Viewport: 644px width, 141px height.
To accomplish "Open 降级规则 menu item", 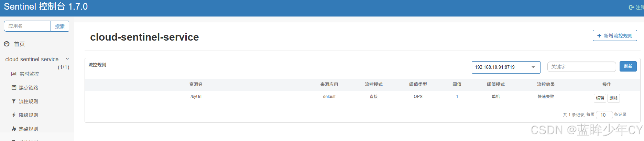I will [29, 115].
